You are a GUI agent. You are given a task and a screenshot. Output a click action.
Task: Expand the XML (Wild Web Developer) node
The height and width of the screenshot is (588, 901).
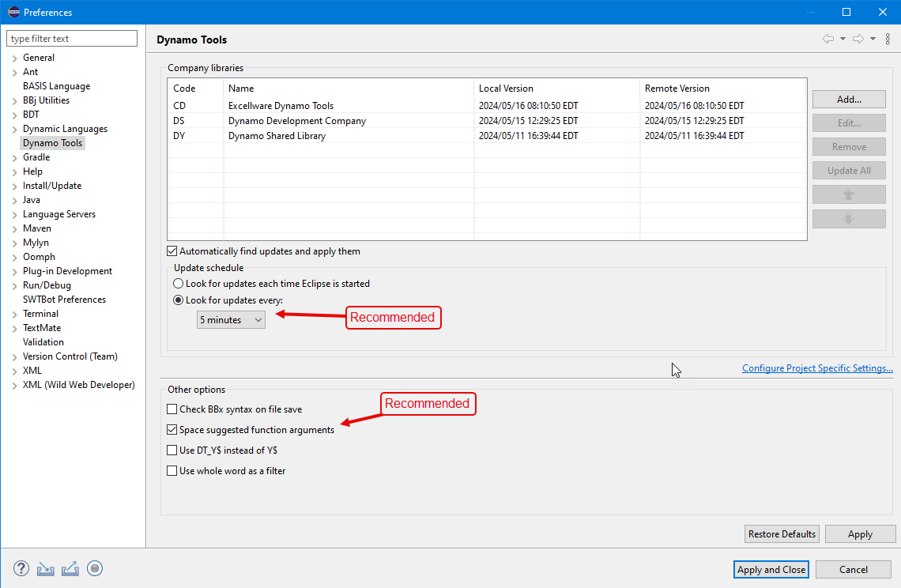[x=14, y=386]
